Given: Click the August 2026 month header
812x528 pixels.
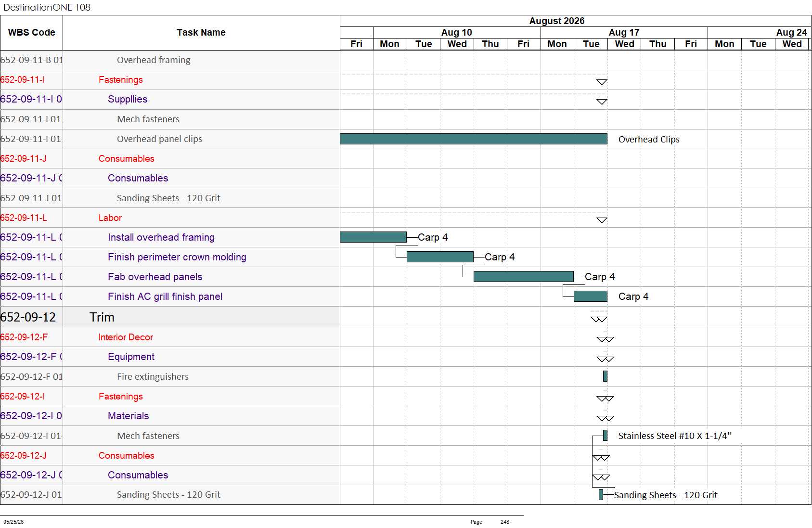Looking at the screenshot, I should pos(557,21).
